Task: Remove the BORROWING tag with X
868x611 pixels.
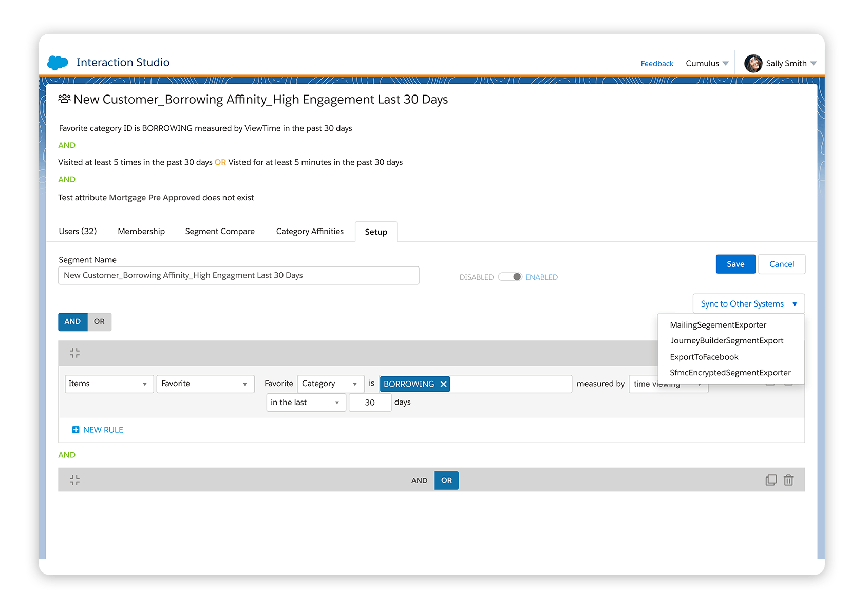Action: point(444,384)
